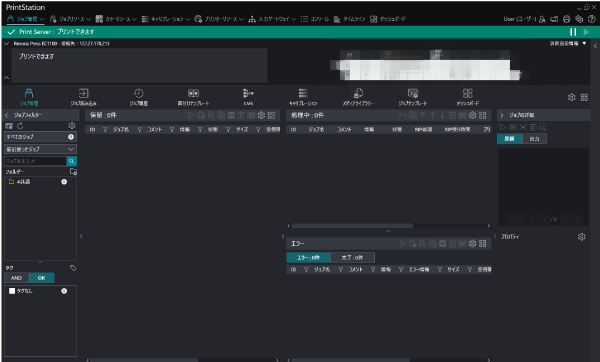Open the プリンターリソース dropdown menu
This screenshot has height=362, width=600.
pos(219,19)
